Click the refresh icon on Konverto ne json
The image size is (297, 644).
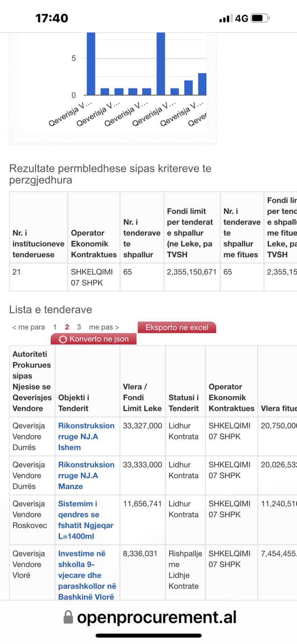click(x=63, y=339)
